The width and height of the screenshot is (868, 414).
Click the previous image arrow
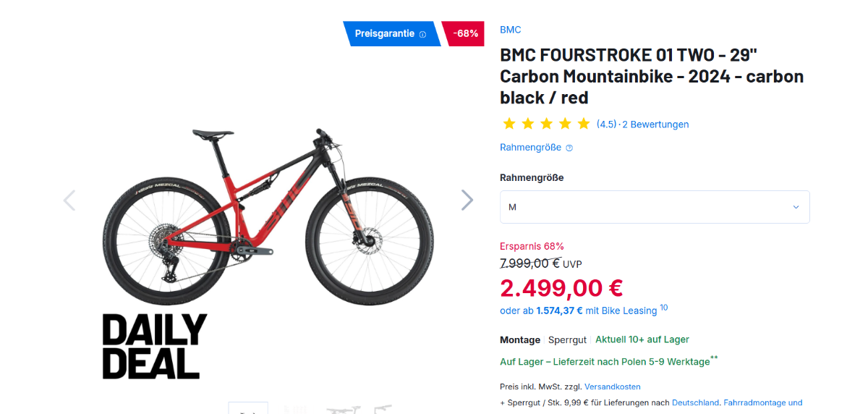69,200
